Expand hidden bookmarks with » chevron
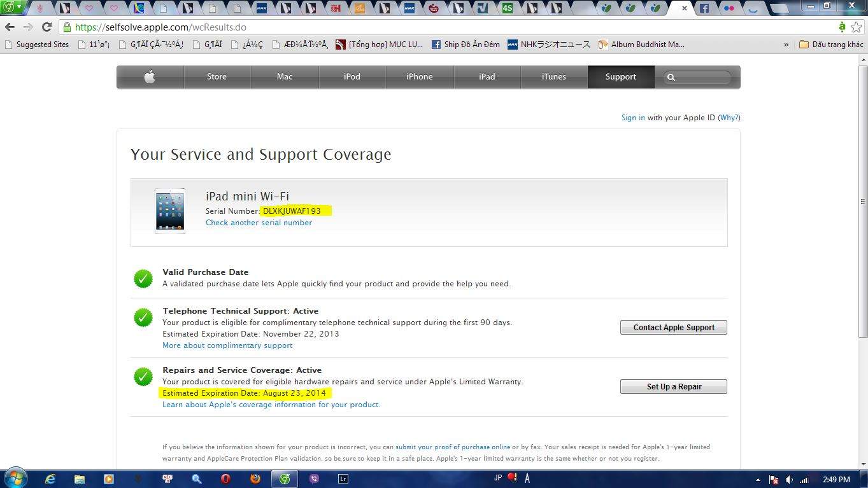This screenshot has height=488, width=868. click(x=786, y=45)
